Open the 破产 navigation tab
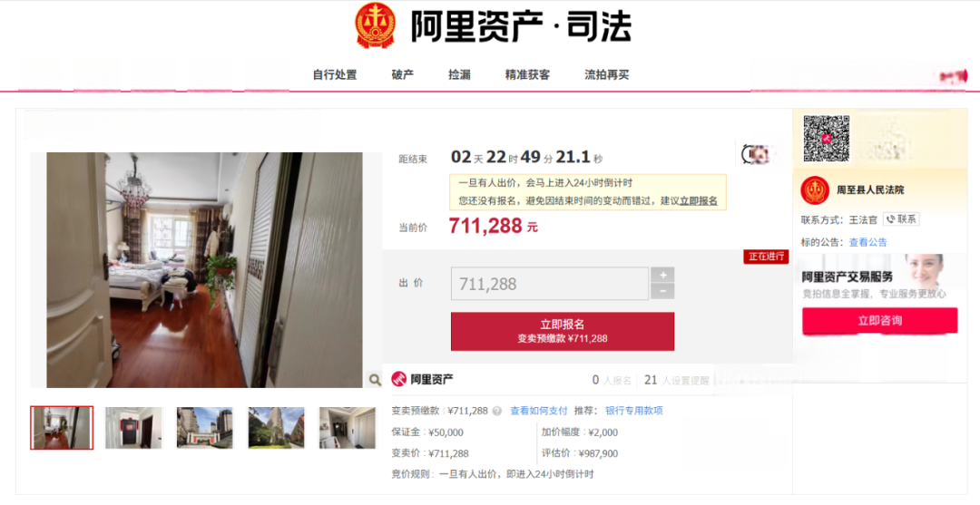The height and width of the screenshot is (505, 980). coord(403,75)
